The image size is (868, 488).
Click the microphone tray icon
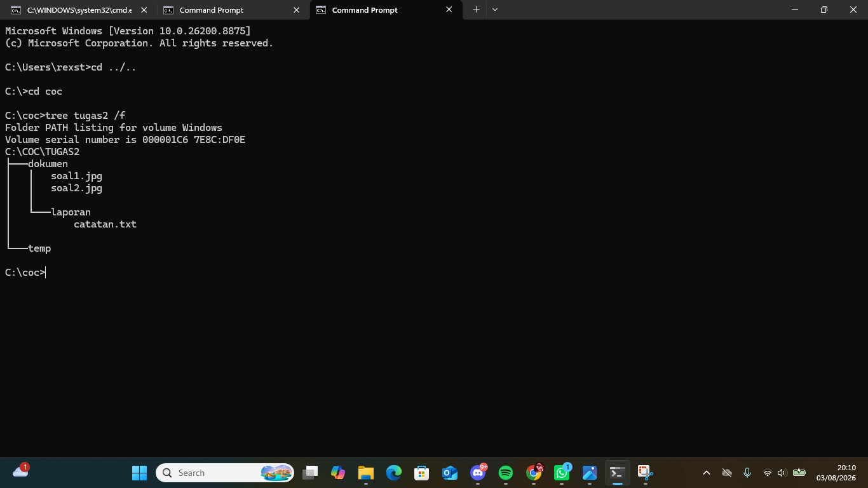point(747,473)
